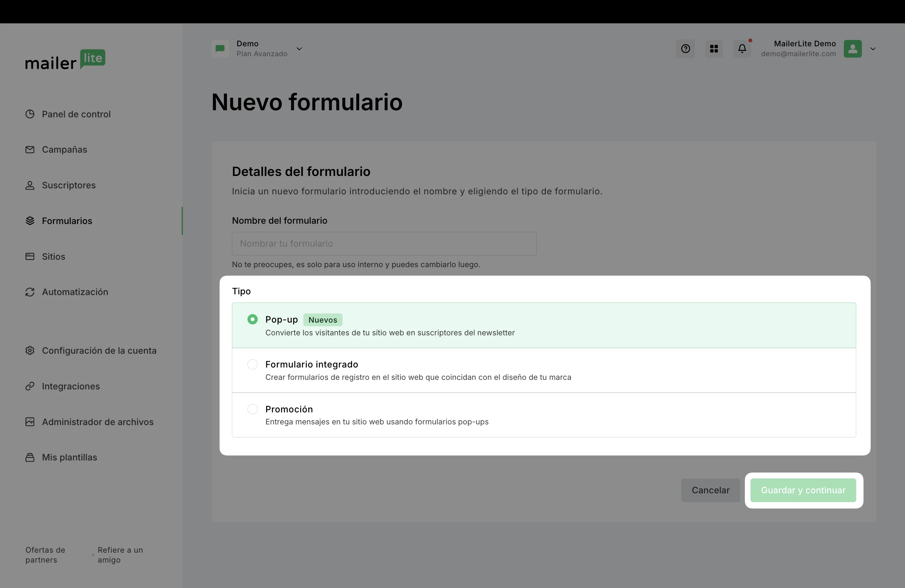
Task: Select the Pop-up radio button
Action: pos(252,319)
